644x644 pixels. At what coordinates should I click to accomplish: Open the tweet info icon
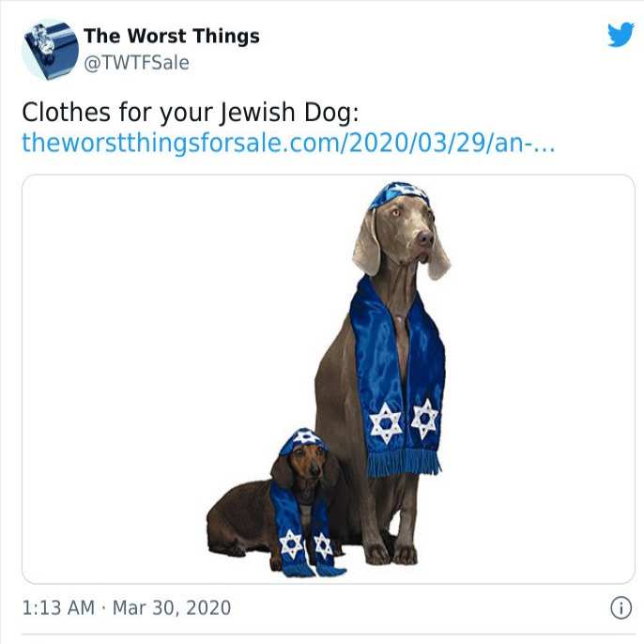click(x=621, y=608)
